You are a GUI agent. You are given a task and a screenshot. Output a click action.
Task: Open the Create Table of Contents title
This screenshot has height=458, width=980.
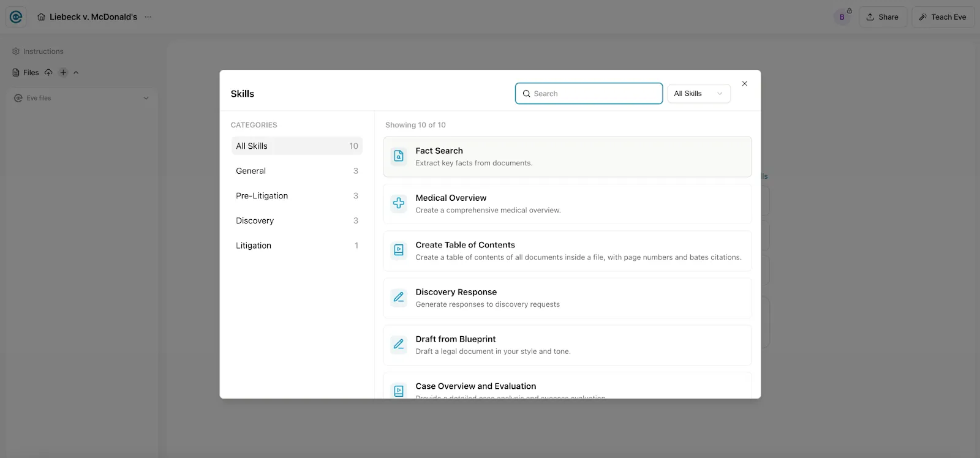[465, 245]
